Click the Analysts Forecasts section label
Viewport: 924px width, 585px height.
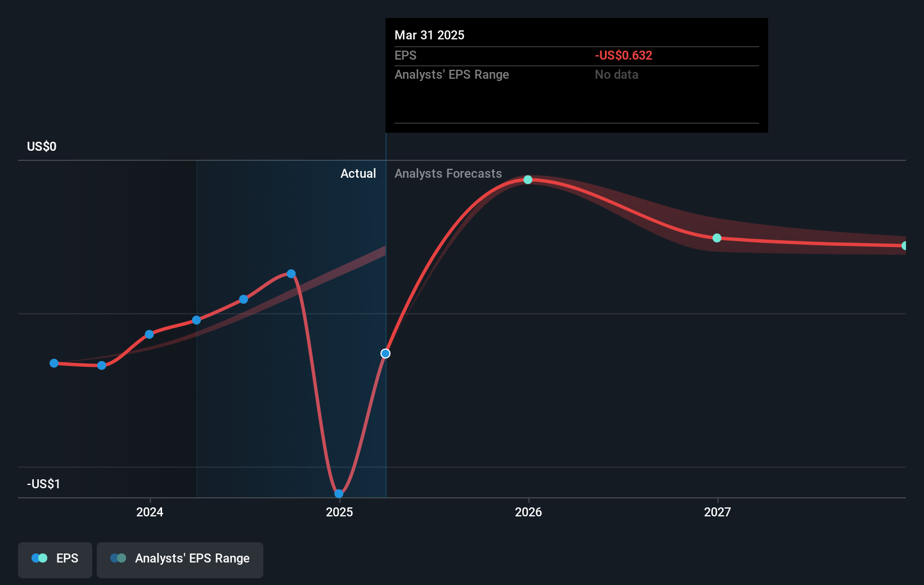pos(448,174)
